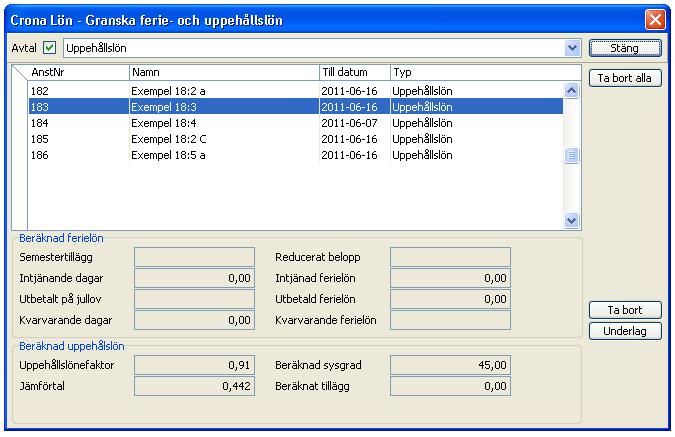Click name Exempel 18:2 a
Viewport: 675px width, 437px height.
[x=168, y=91]
